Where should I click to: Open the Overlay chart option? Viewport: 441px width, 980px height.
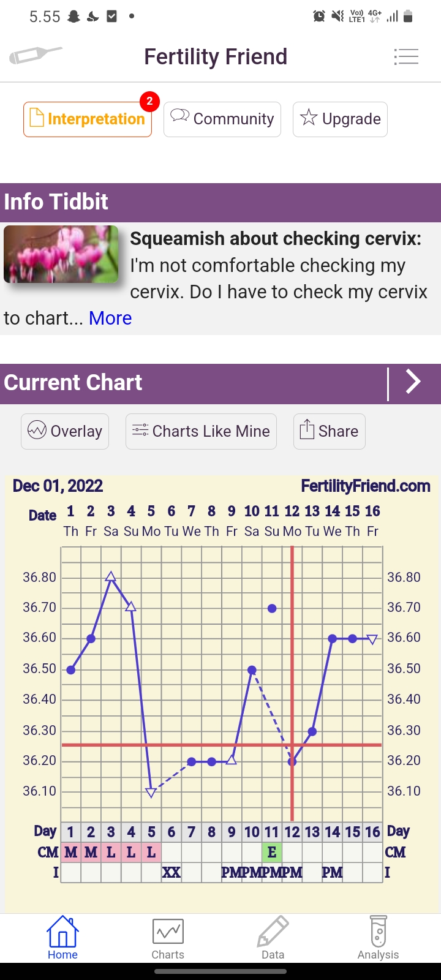point(65,431)
